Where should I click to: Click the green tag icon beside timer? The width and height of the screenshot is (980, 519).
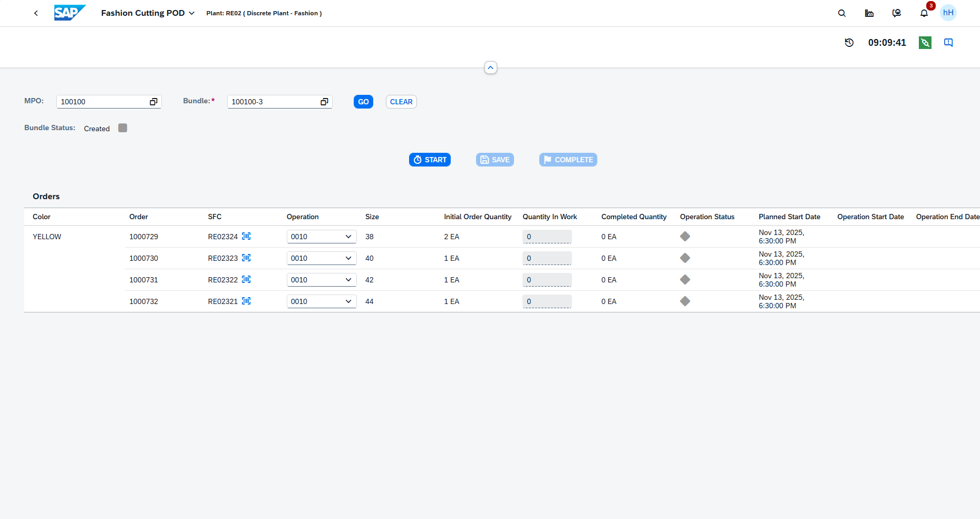pos(925,43)
